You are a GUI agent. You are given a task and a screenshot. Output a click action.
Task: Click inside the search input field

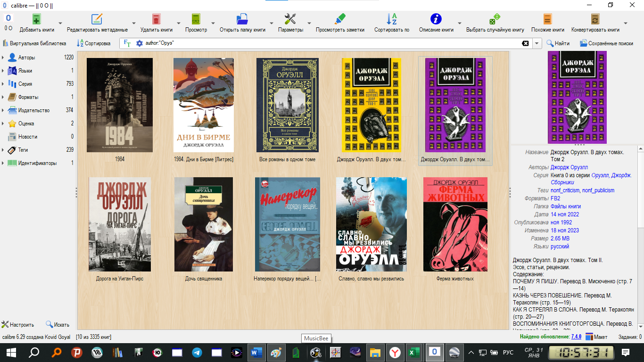(330, 43)
